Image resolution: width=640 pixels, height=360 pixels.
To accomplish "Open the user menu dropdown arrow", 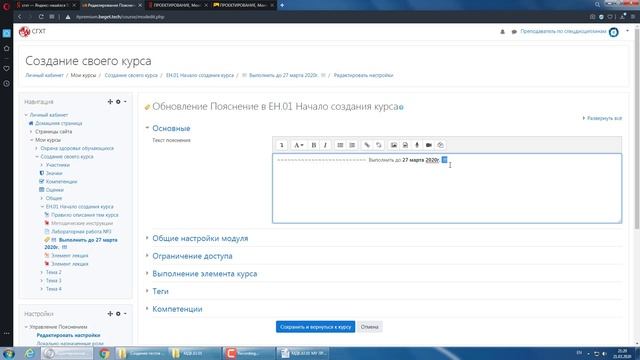I will click(x=627, y=31).
